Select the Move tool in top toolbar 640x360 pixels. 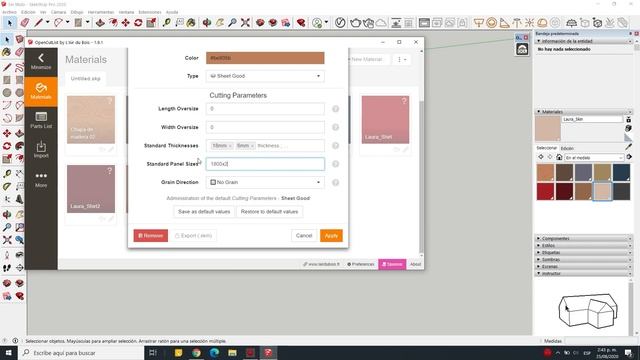click(126, 22)
